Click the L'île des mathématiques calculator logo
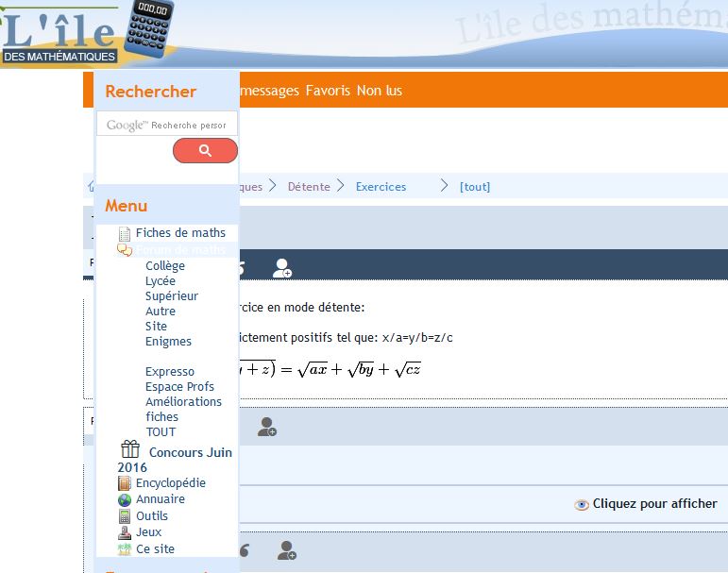This screenshot has width=728, height=573. (87, 33)
